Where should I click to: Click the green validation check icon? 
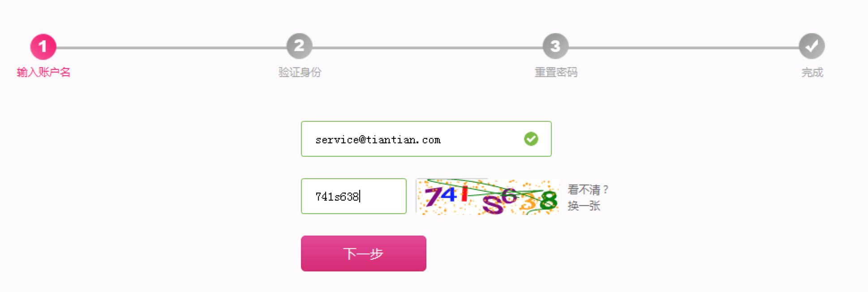click(531, 139)
